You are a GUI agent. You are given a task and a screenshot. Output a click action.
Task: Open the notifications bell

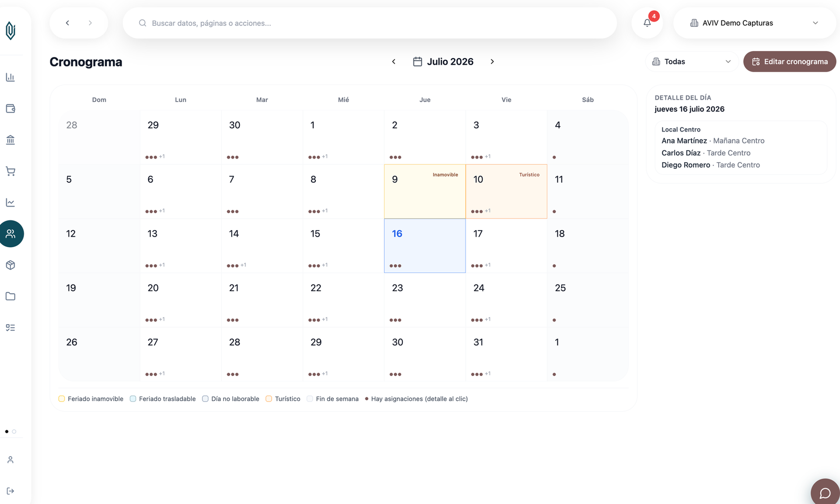[x=647, y=23]
